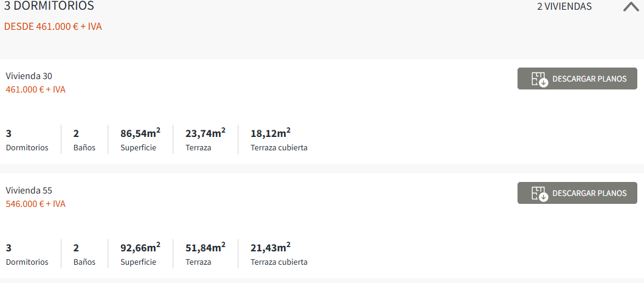Select the 51,84m² Terraza value
644x283 pixels.
click(205, 248)
